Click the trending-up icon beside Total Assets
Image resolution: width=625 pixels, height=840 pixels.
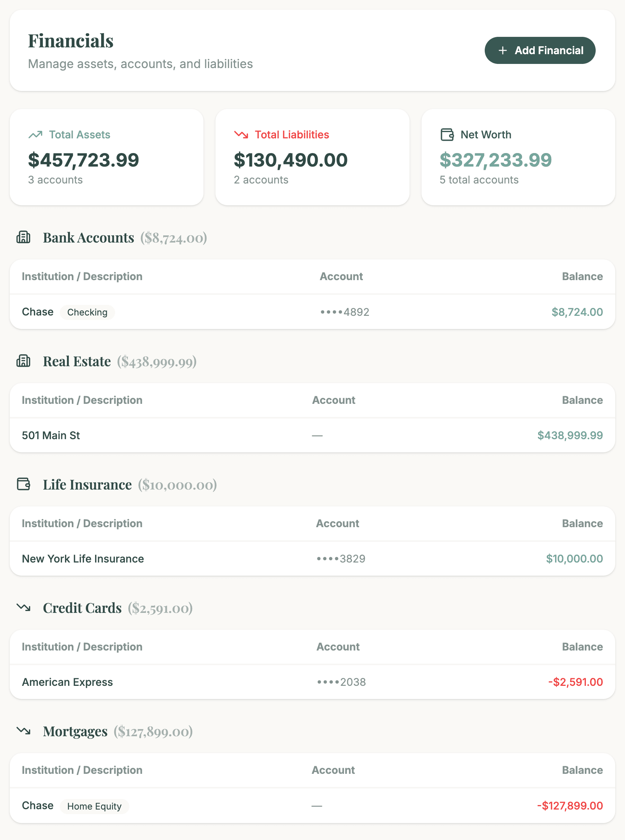(35, 134)
